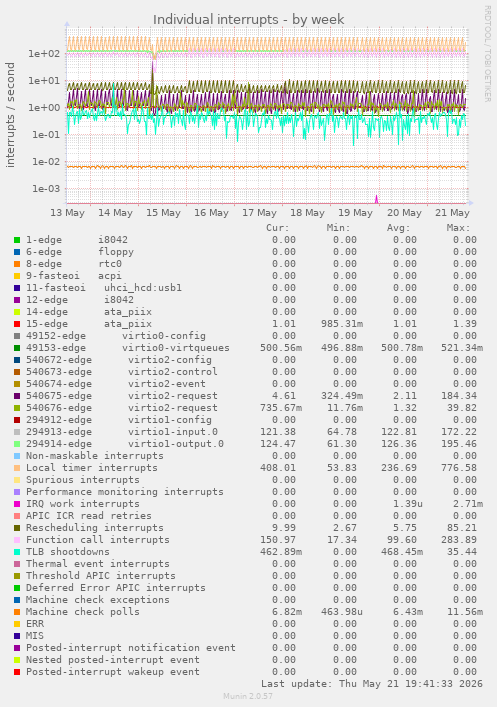Screen dimensions: 497x707
Task: Click the olive Rescheduling interrupts swatch
Action: tap(17, 528)
